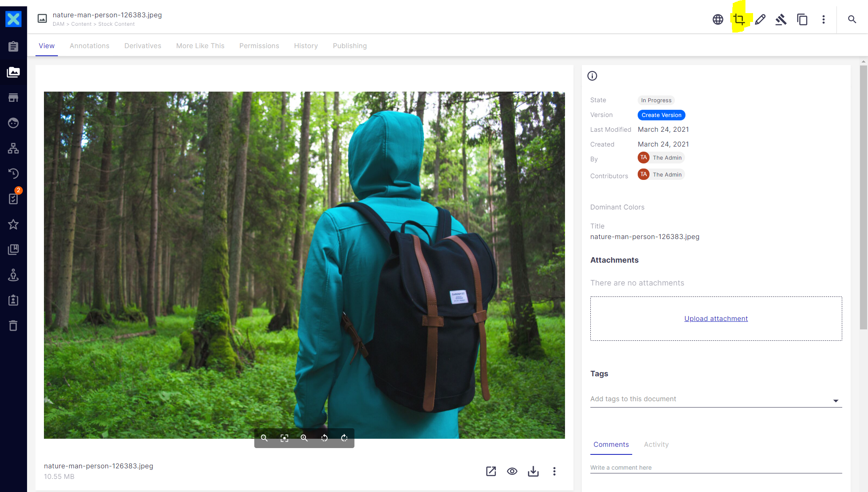Rotate image clockwise in viewer
Image resolution: width=868 pixels, height=492 pixels.
(344, 438)
